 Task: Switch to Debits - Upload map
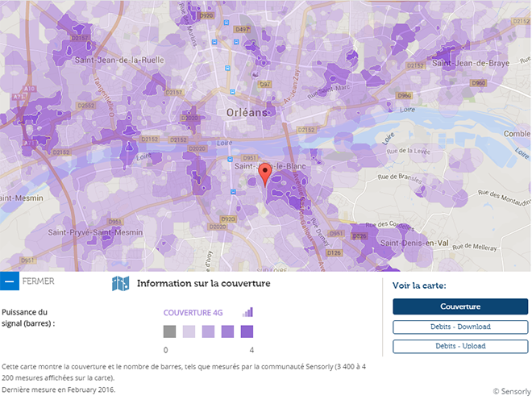(460, 346)
